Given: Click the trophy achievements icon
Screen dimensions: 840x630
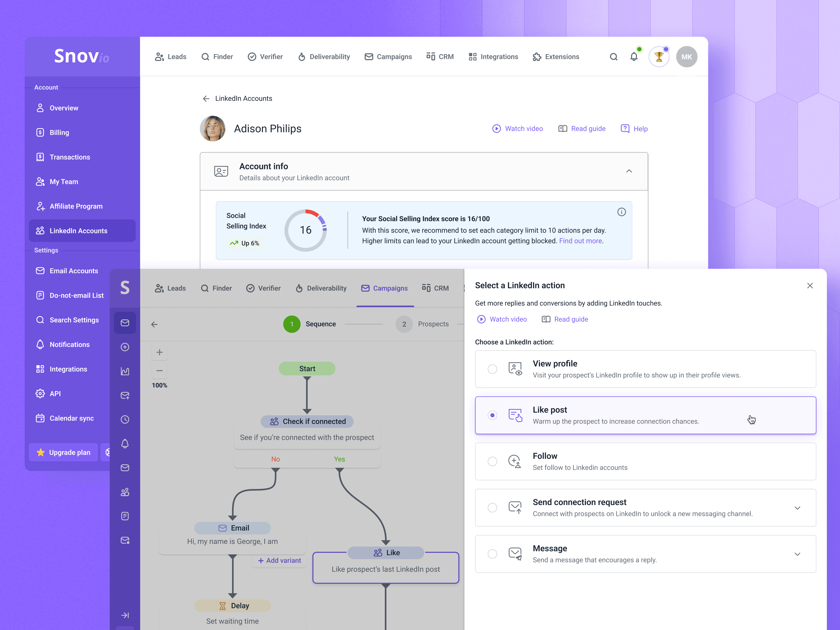Looking at the screenshot, I should (659, 57).
